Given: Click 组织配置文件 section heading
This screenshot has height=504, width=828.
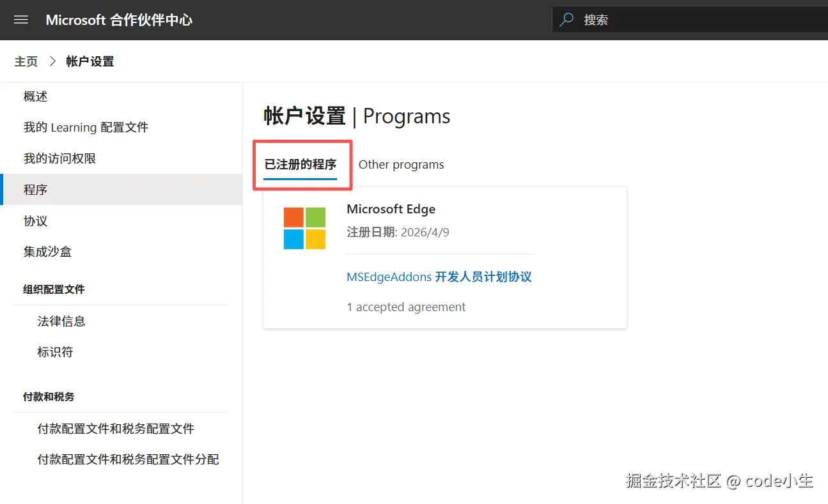Looking at the screenshot, I should coord(54,289).
